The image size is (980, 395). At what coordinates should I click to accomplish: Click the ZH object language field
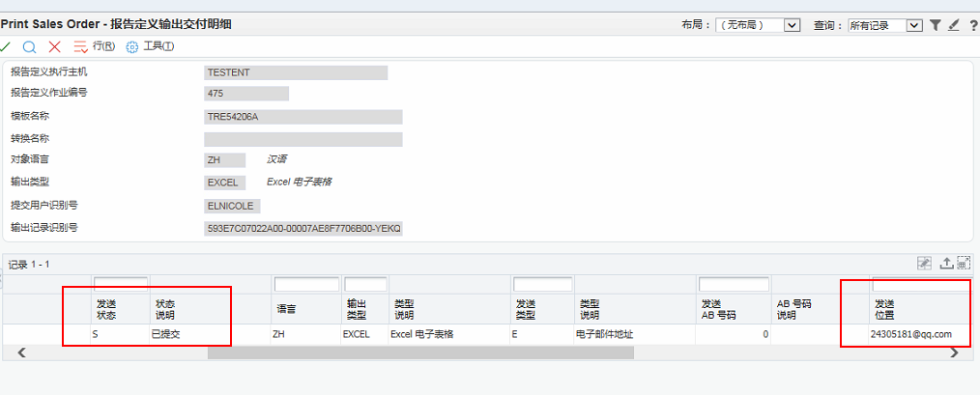(225, 160)
